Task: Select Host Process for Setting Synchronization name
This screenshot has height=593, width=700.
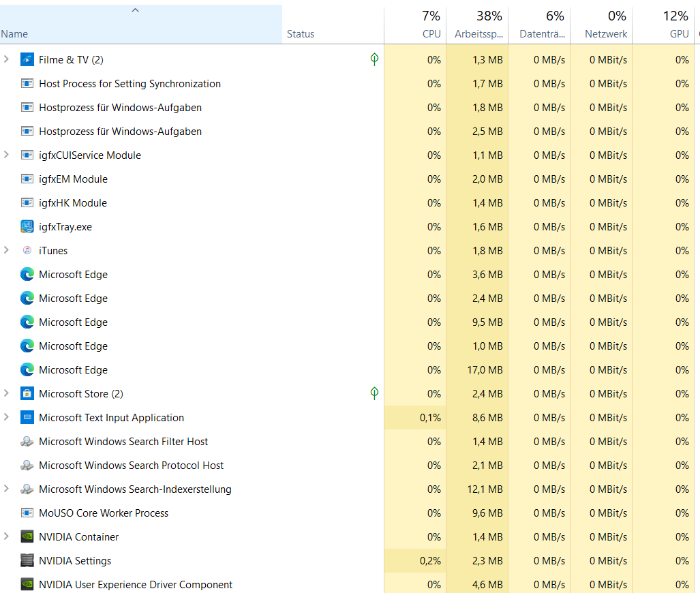Action: 130,84
